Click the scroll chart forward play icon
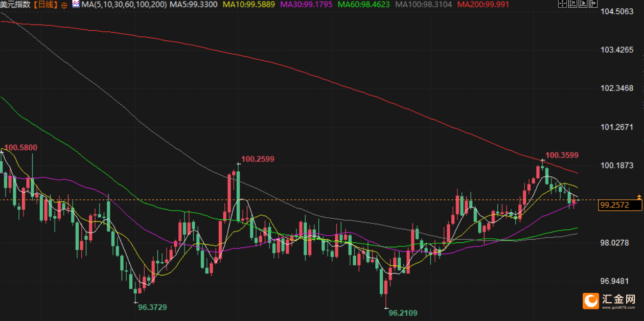 583,4
